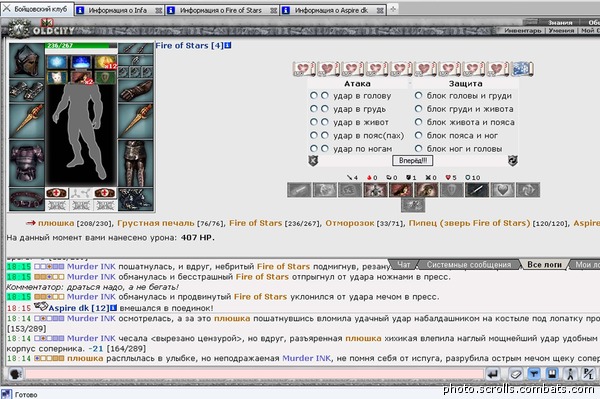Click the heart ability icon in skill bar
This screenshot has height=399, width=600.
point(503,190)
